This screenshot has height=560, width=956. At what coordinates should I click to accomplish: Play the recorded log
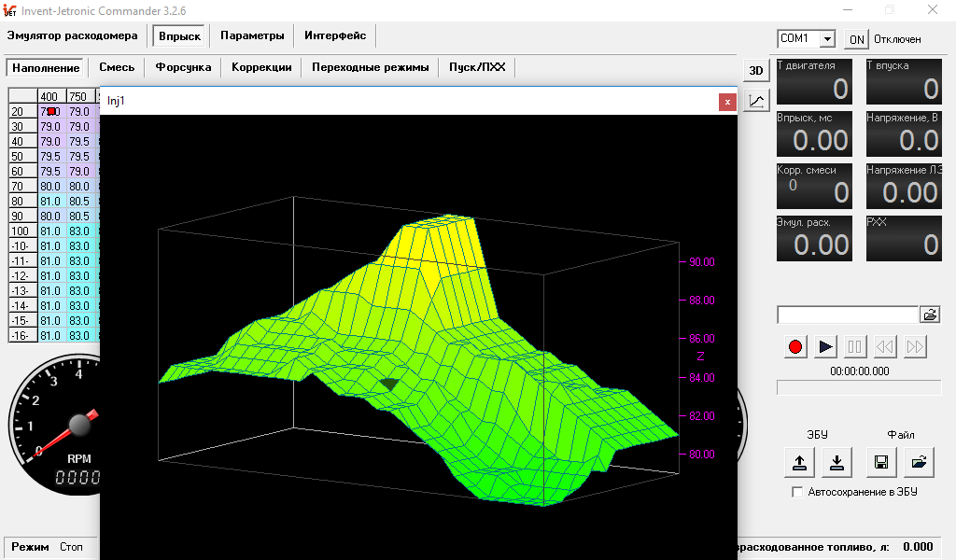[825, 346]
